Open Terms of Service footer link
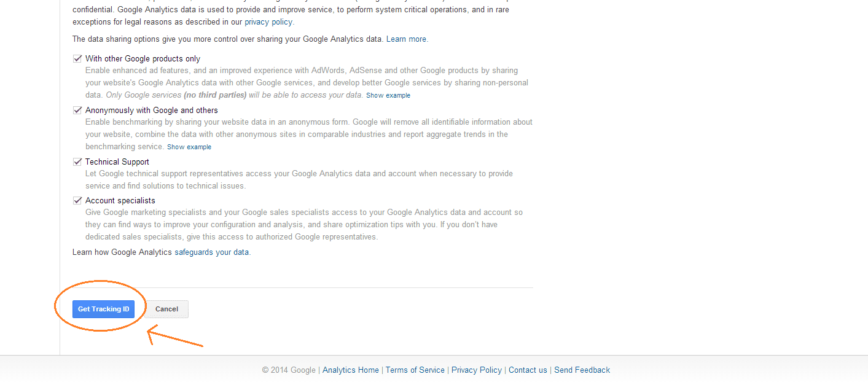The image size is (868, 382). [x=415, y=370]
